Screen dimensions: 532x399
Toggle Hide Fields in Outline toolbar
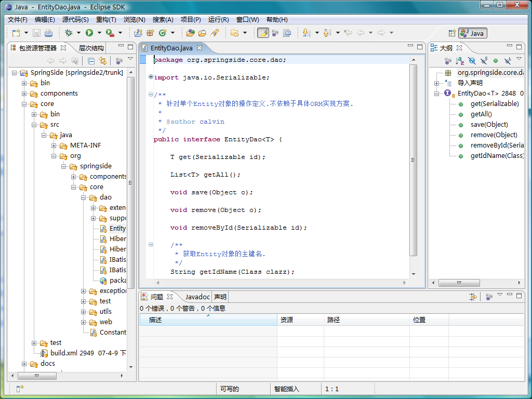pos(472,61)
